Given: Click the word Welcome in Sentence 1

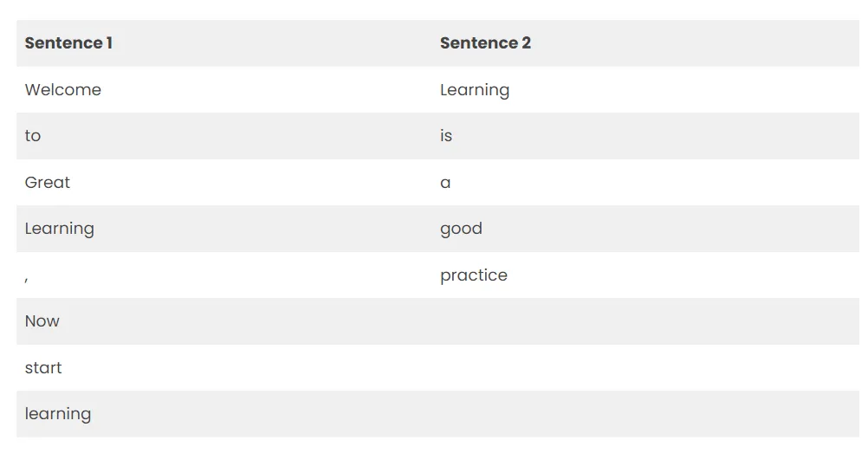Looking at the screenshot, I should click(63, 90).
